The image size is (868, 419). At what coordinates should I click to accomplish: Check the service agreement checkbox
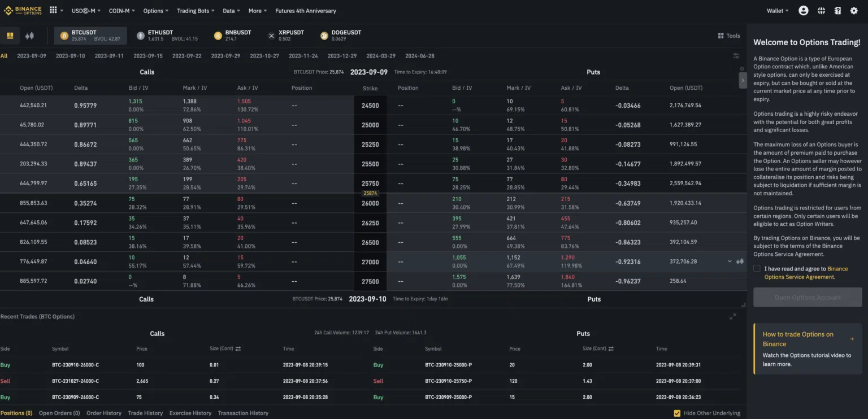(x=757, y=269)
